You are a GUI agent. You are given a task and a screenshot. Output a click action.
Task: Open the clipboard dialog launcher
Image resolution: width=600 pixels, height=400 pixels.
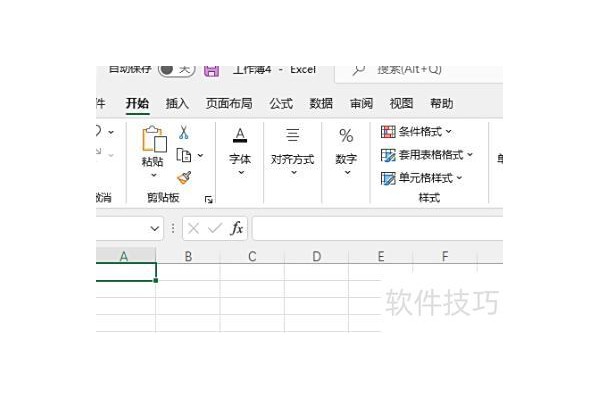click(x=209, y=199)
